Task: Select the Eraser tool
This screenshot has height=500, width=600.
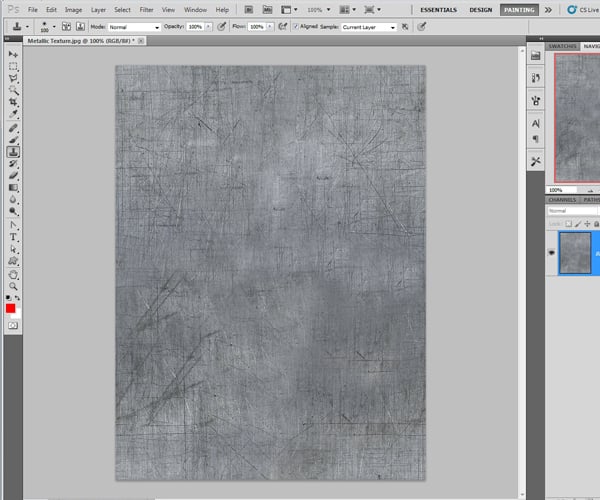Action: pyautogui.click(x=13, y=176)
